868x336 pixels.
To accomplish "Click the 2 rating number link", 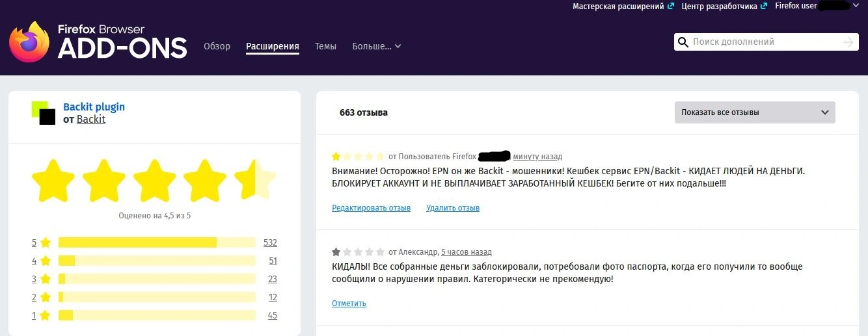I will point(34,297).
